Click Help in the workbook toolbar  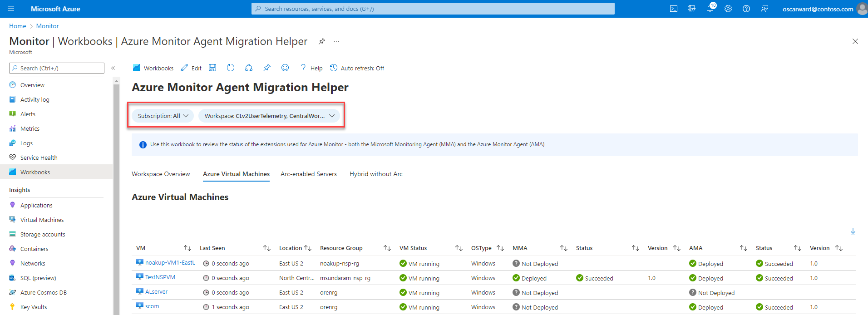point(311,68)
